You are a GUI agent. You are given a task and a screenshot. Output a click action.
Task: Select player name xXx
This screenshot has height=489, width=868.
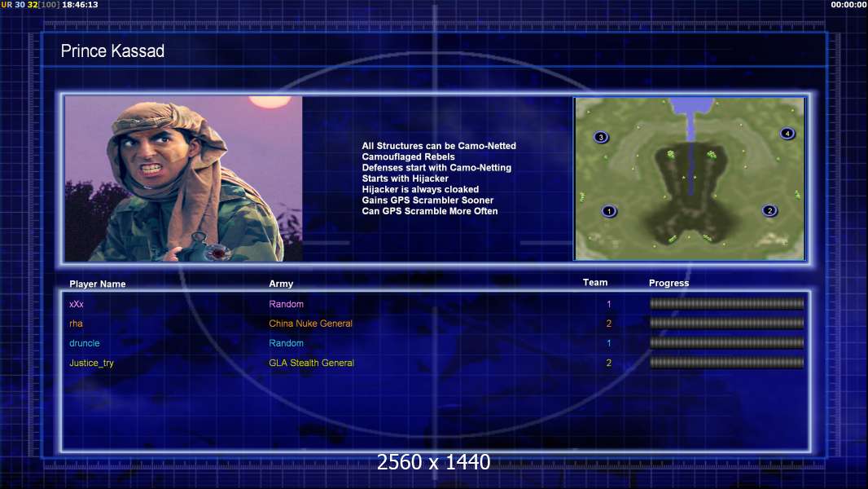coord(77,304)
